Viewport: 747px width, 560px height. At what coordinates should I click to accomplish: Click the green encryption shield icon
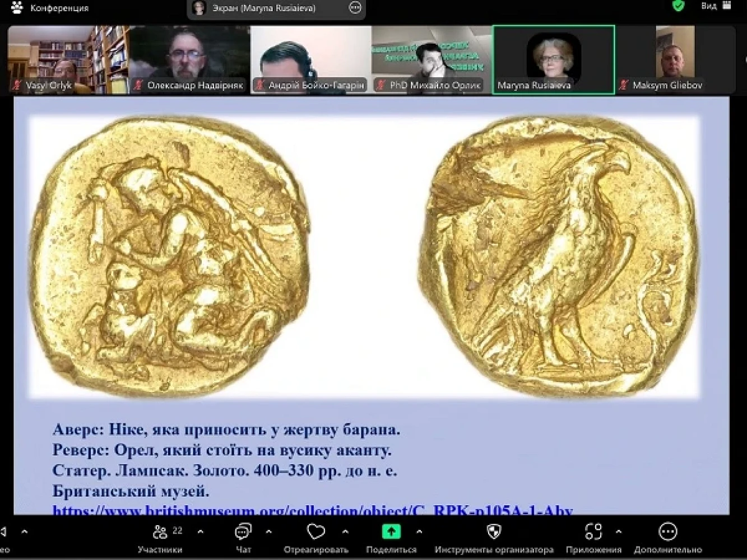click(678, 7)
